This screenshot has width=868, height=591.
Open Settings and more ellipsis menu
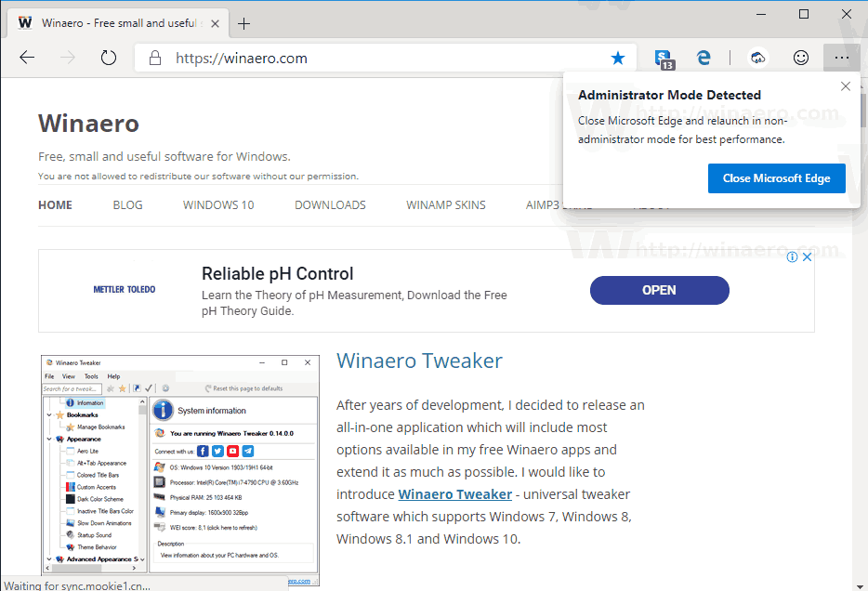pos(841,58)
